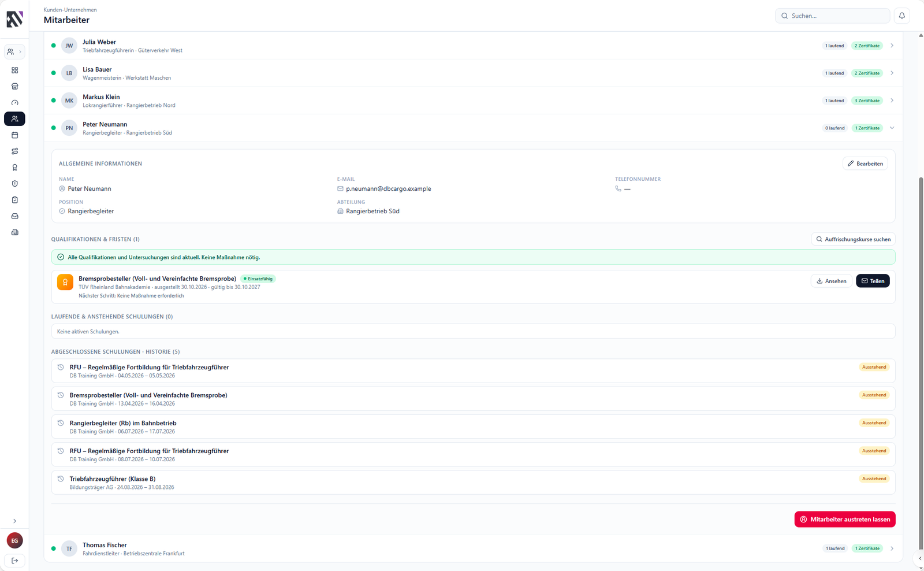Expand Markus Klein's row chevron
This screenshot has width=924, height=571.
tap(892, 101)
